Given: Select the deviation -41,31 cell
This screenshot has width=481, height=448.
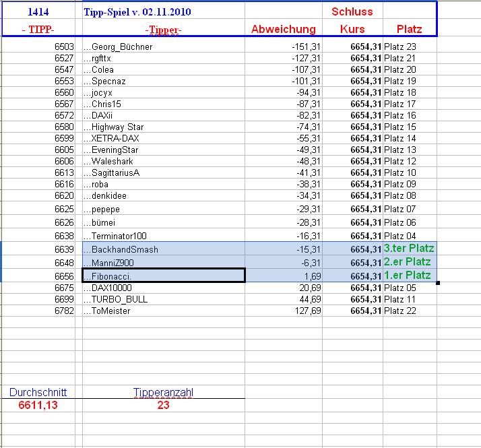Looking at the screenshot, I should coord(284,172).
